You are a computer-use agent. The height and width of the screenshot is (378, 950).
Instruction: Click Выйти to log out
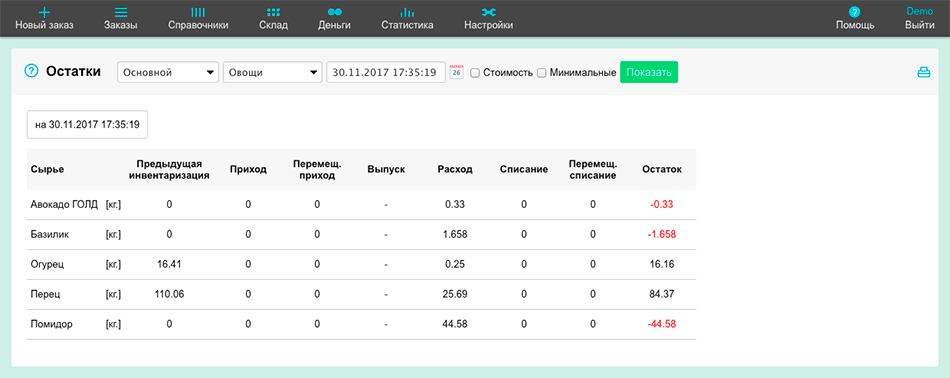919,25
